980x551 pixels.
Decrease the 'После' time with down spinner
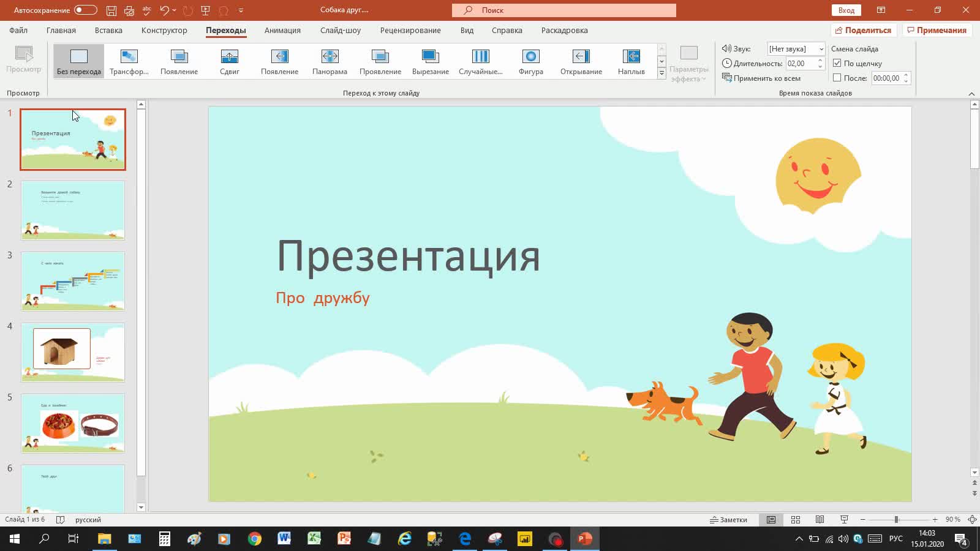coord(906,81)
